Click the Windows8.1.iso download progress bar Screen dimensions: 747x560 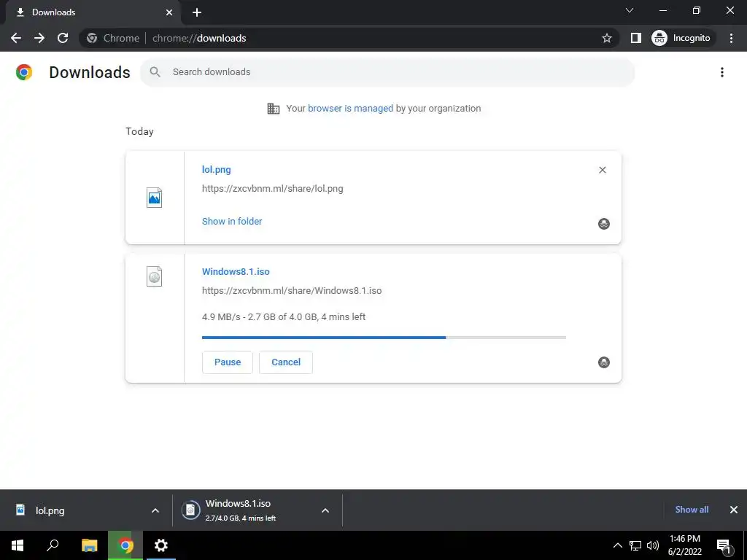tap(384, 338)
